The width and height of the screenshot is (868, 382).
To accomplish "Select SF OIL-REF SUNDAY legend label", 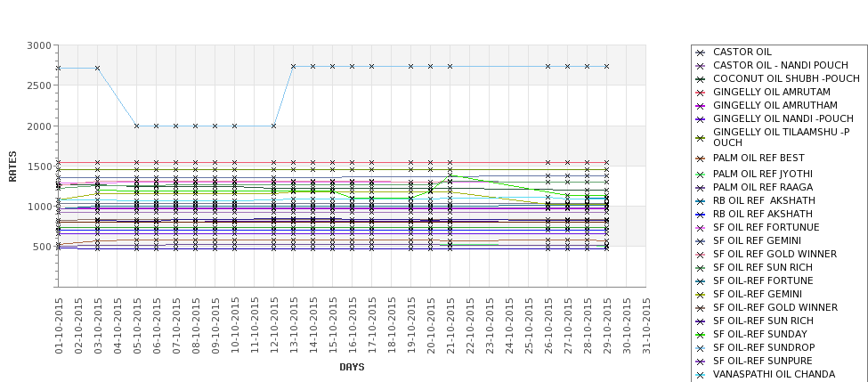I will (x=760, y=334).
